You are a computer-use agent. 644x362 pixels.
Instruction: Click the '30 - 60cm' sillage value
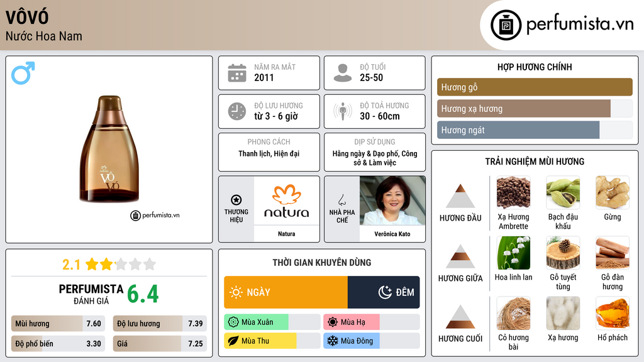coord(379,116)
